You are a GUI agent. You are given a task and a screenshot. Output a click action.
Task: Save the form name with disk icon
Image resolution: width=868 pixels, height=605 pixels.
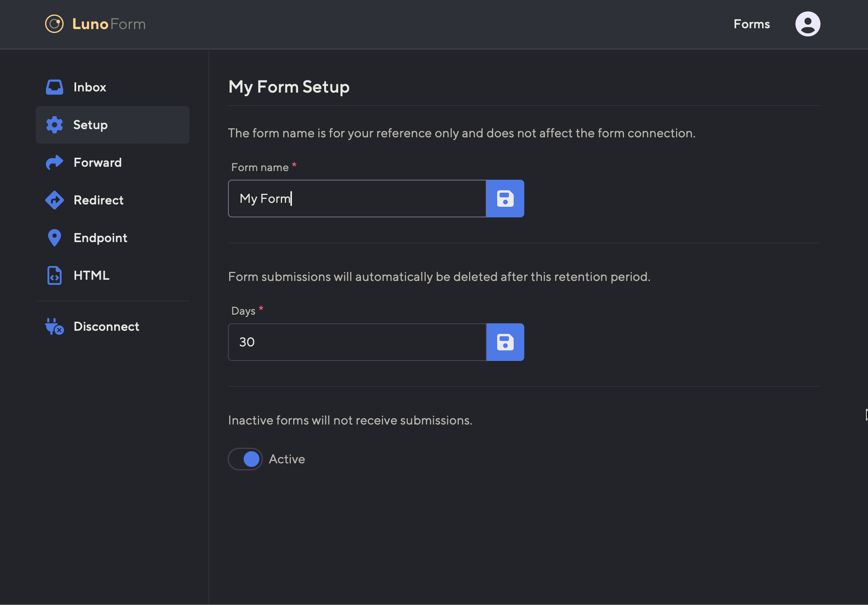[x=505, y=199]
